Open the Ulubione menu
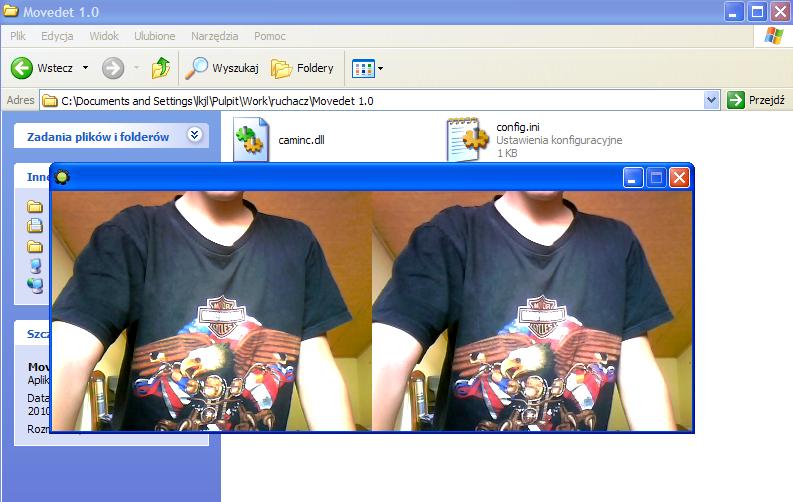Screen dimensions: 793x502 (x=154, y=36)
